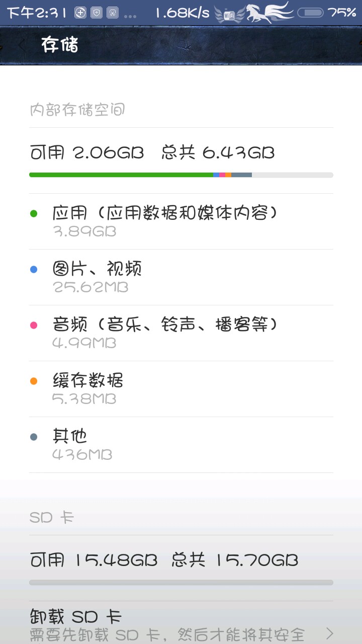Open 音频 (音乐、铃声、播客等) entry
This screenshot has height=644, width=362.
(166, 333)
